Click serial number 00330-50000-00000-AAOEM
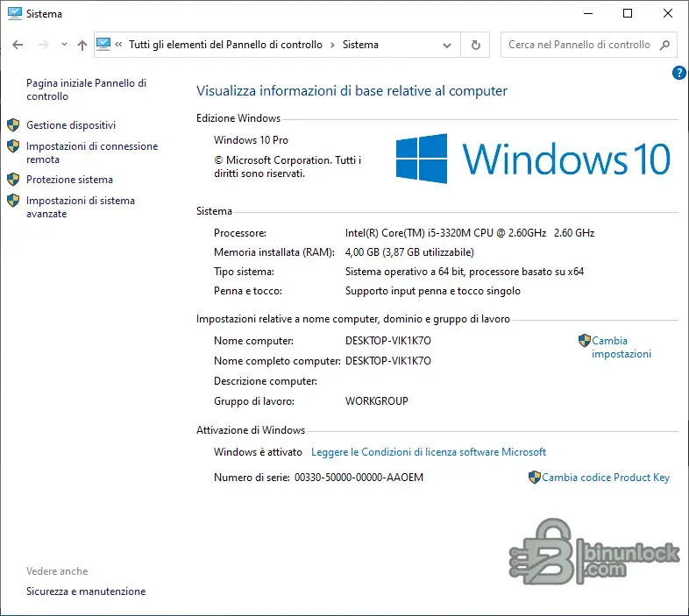Screen dimensions: 689x616 [x=359, y=478]
